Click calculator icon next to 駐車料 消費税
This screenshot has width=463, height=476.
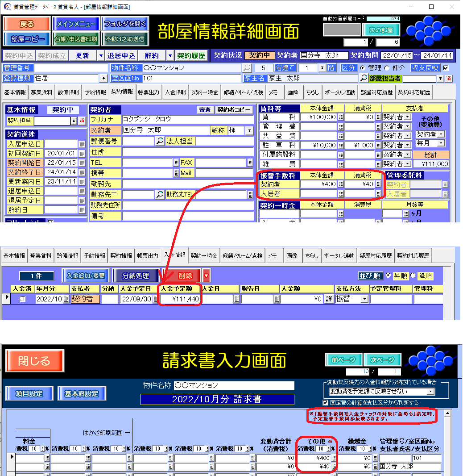pos(378,145)
